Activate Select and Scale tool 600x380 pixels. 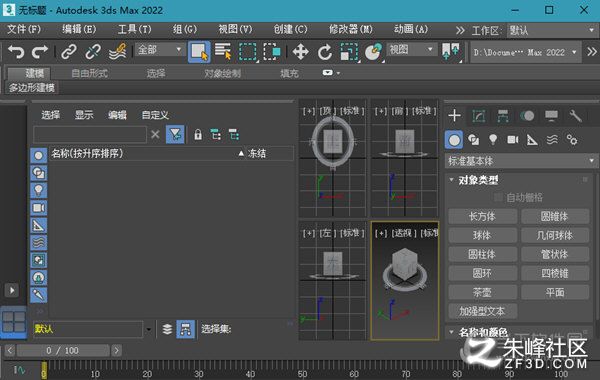coord(349,52)
